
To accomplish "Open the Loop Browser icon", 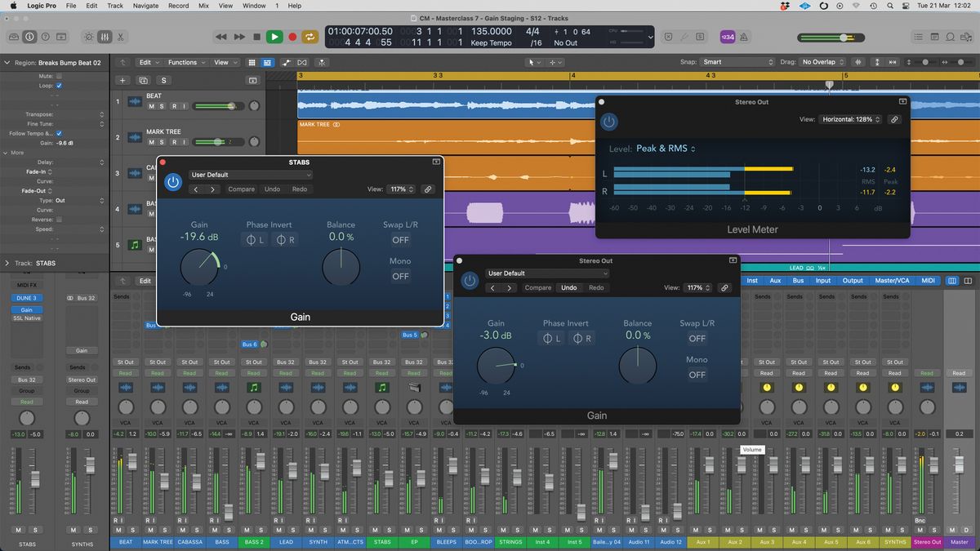I will pyautogui.click(x=950, y=37).
